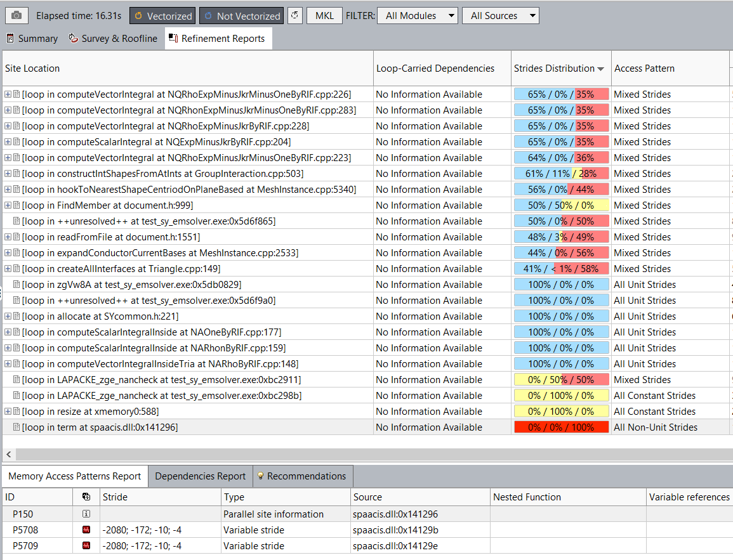Open the Recommendations tab
Screen dimensions: 733x560
(303, 476)
